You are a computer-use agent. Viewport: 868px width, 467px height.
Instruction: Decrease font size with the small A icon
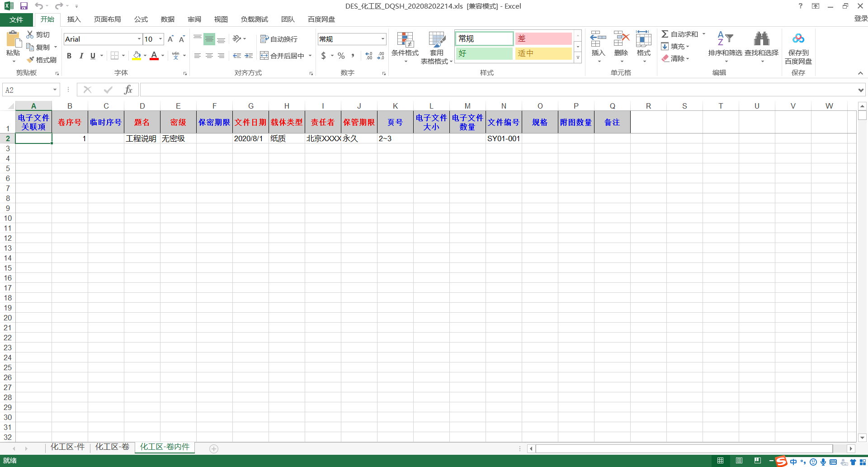click(x=182, y=39)
